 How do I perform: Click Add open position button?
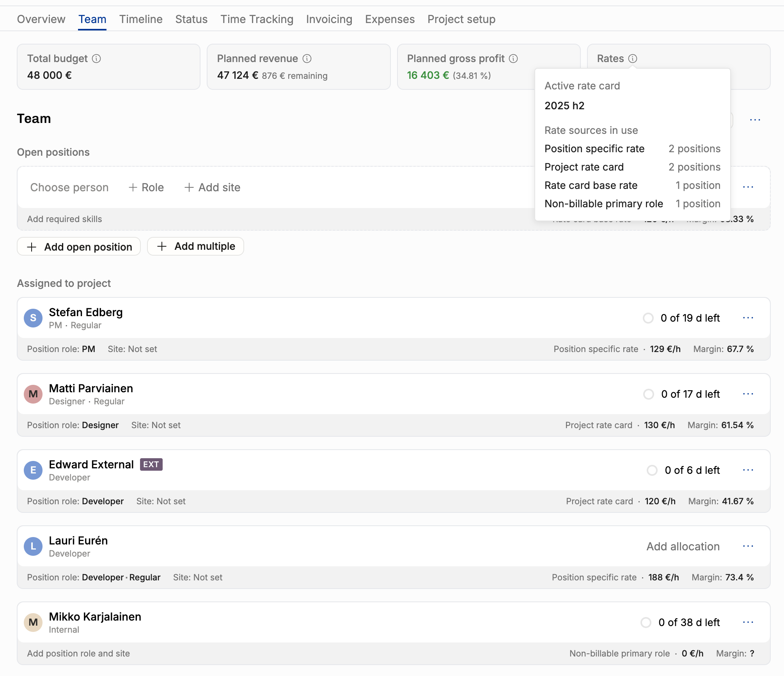tap(79, 247)
